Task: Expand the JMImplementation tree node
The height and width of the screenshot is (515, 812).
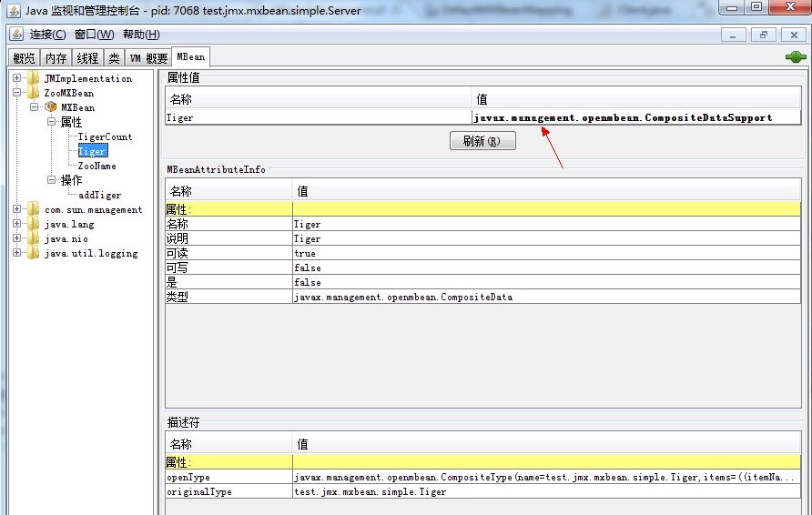Action: (17, 78)
